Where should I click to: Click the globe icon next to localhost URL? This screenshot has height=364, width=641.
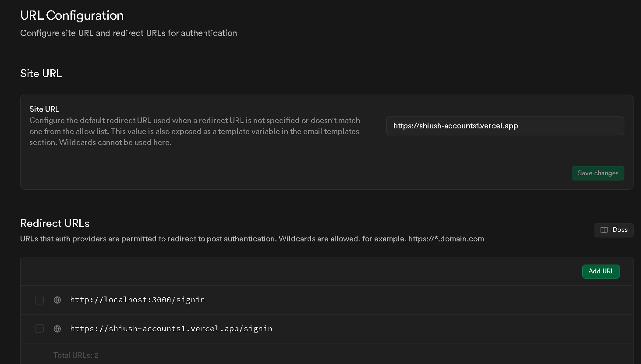(x=57, y=300)
